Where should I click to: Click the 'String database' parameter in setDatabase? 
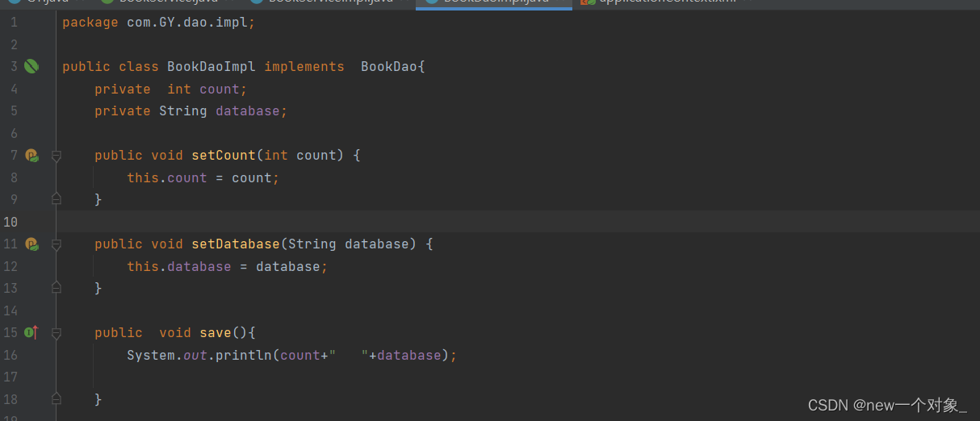pos(349,244)
